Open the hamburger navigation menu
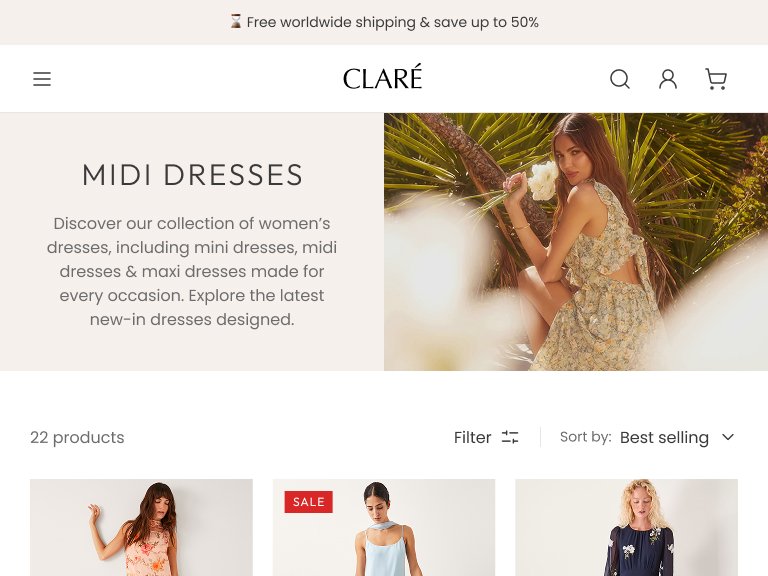The image size is (768, 576). [x=42, y=79]
